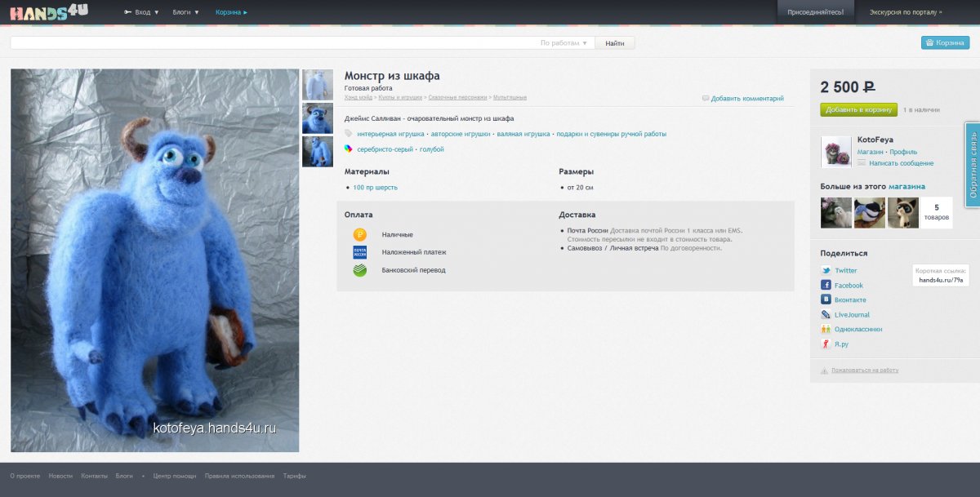Open the Блоги dropdown menu
Image resolution: width=980 pixels, height=497 pixels.
[x=186, y=12]
